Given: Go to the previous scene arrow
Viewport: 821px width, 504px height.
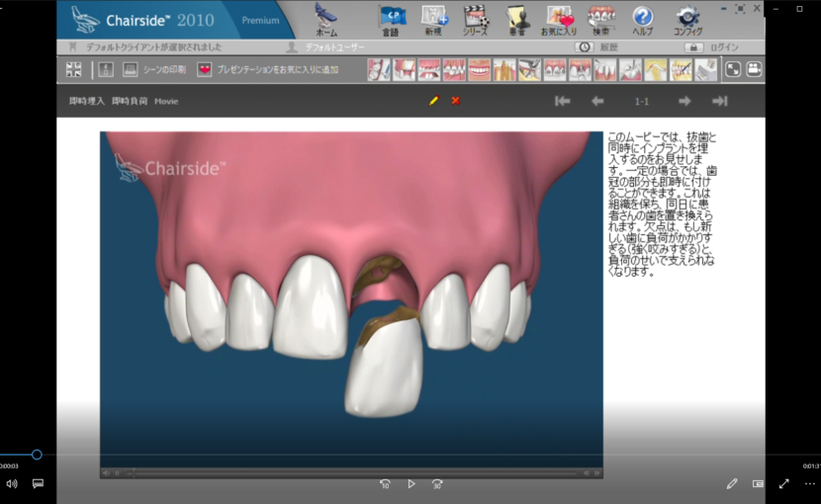Looking at the screenshot, I should (597, 101).
